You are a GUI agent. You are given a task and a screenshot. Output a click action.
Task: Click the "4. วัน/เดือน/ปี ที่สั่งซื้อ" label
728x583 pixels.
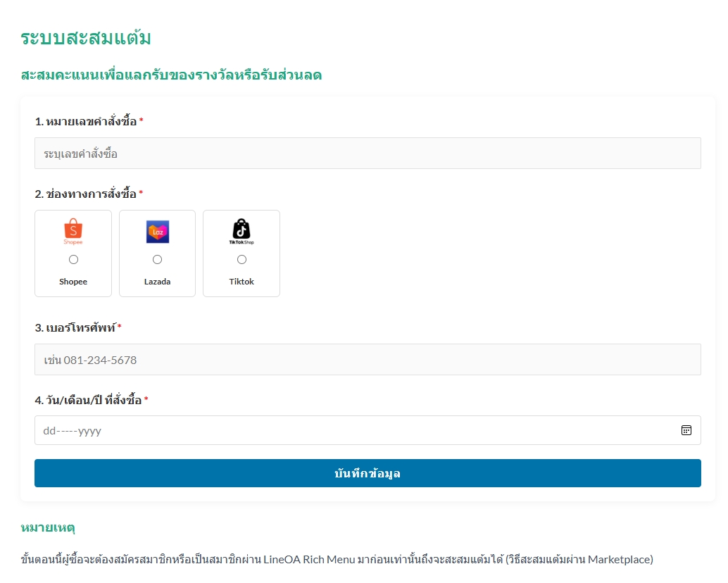click(89, 401)
